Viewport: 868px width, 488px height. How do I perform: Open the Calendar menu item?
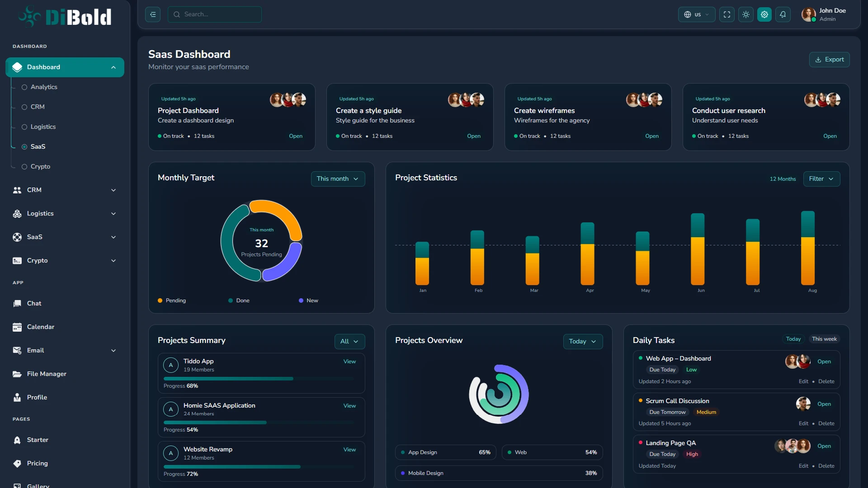point(65,327)
